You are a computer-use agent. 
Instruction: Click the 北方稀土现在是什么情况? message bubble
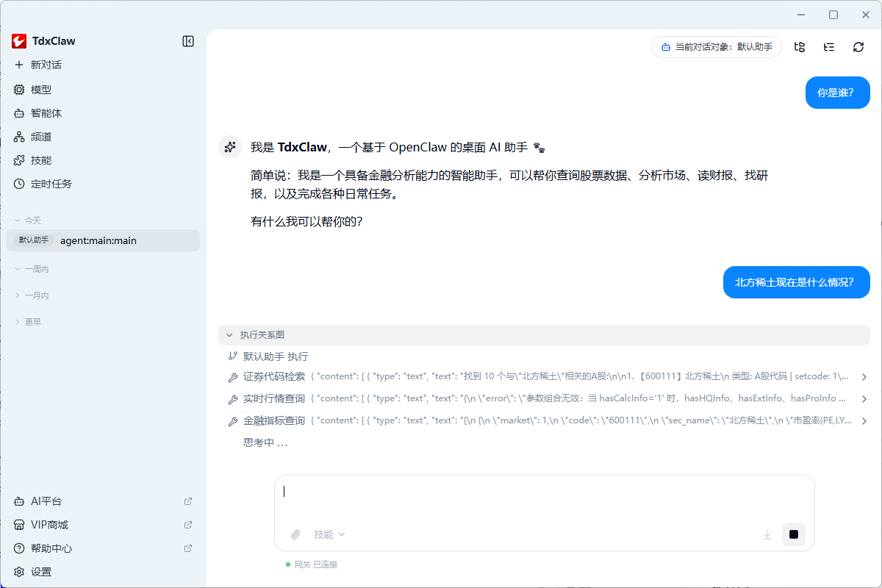pyautogui.click(x=797, y=282)
